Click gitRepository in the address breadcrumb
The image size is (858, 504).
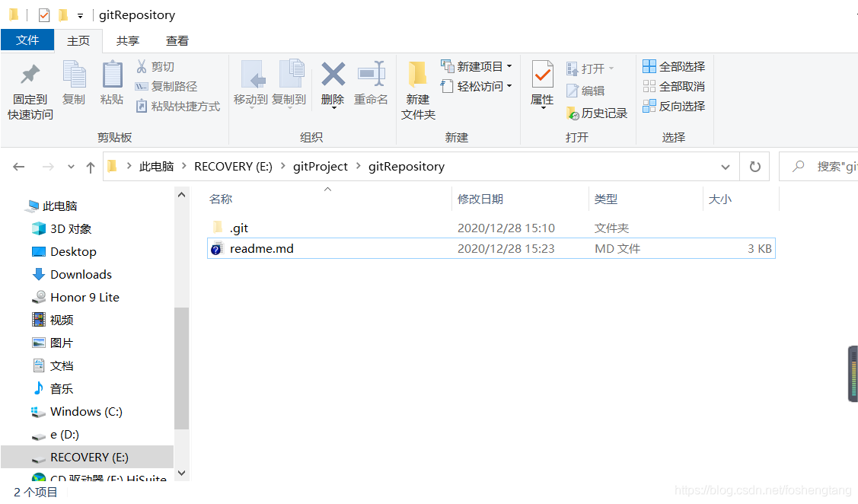coord(406,167)
